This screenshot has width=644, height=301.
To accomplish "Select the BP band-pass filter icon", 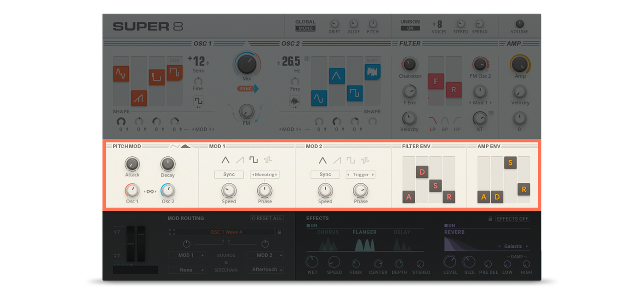I will pyautogui.click(x=445, y=121).
